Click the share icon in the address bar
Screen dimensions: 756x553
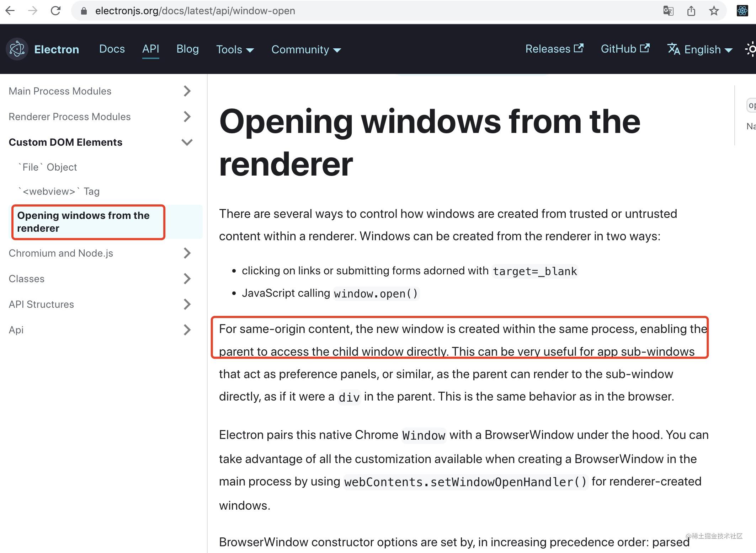tap(691, 11)
